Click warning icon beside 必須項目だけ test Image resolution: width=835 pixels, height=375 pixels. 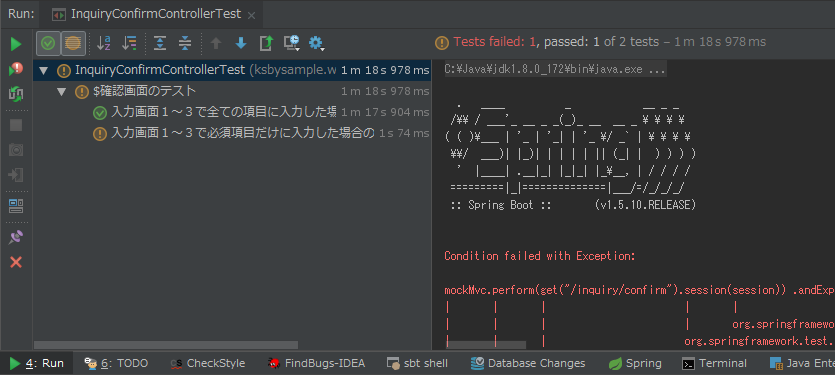point(100,133)
